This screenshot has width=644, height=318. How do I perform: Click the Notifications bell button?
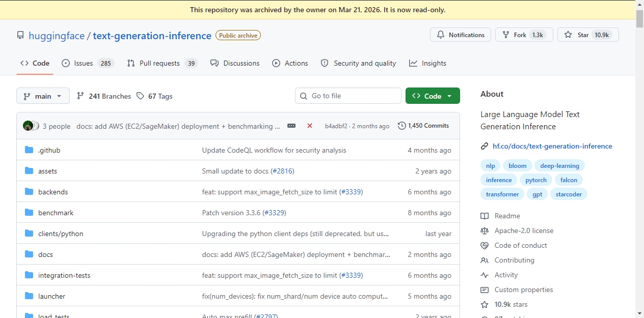[x=461, y=35]
